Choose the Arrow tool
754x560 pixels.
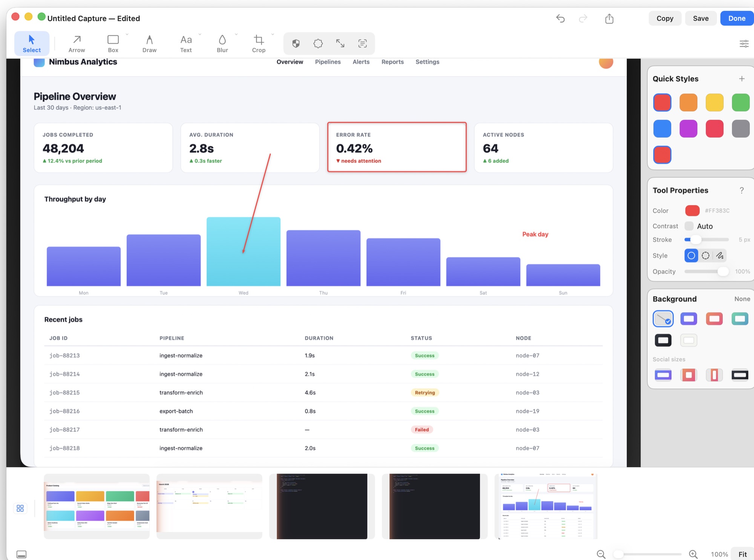coord(77,44)
